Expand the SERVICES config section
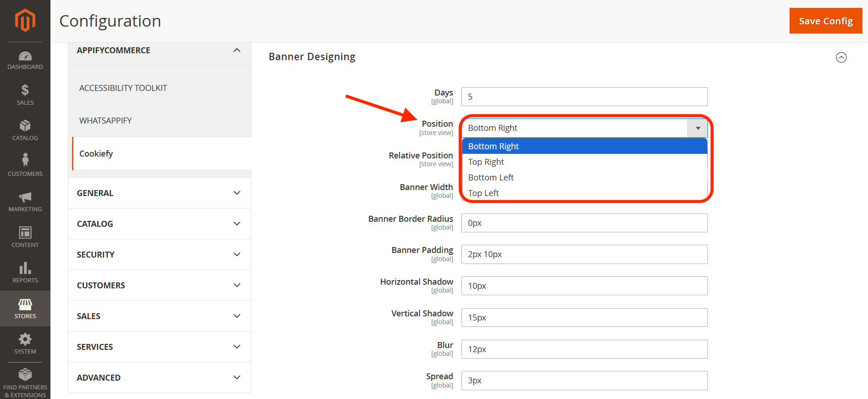This screenshot has height=399, width=868. pyautogui.click(x=160, y=347)
